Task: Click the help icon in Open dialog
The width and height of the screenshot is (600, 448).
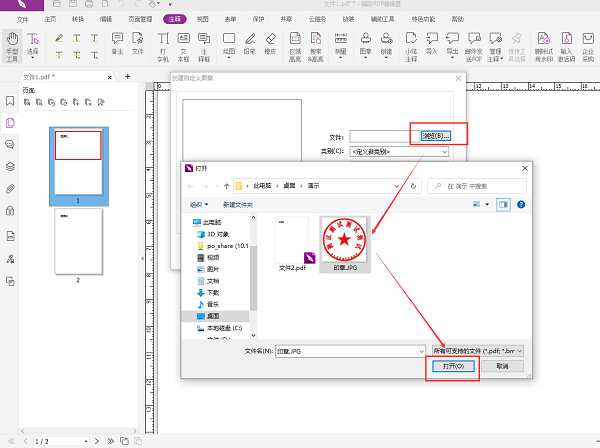Action: click(523, 205)
